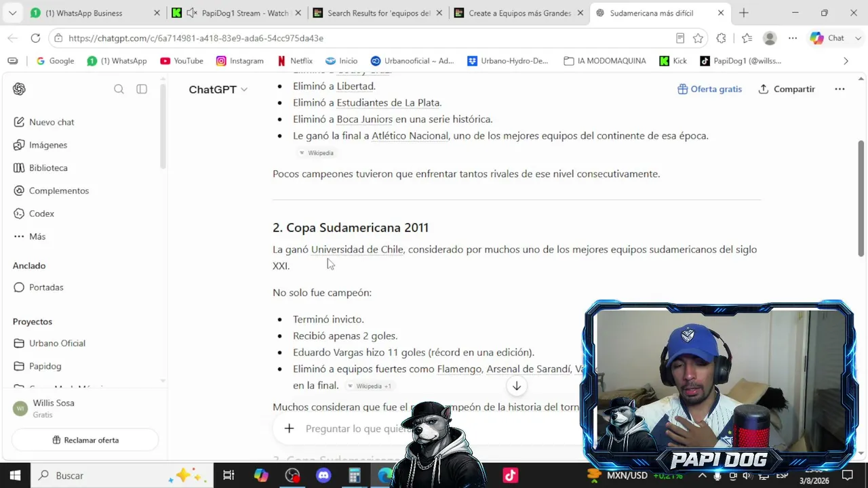This screenshot has height=488, width=868.
Task: Reload the current page
Action: 35,38
